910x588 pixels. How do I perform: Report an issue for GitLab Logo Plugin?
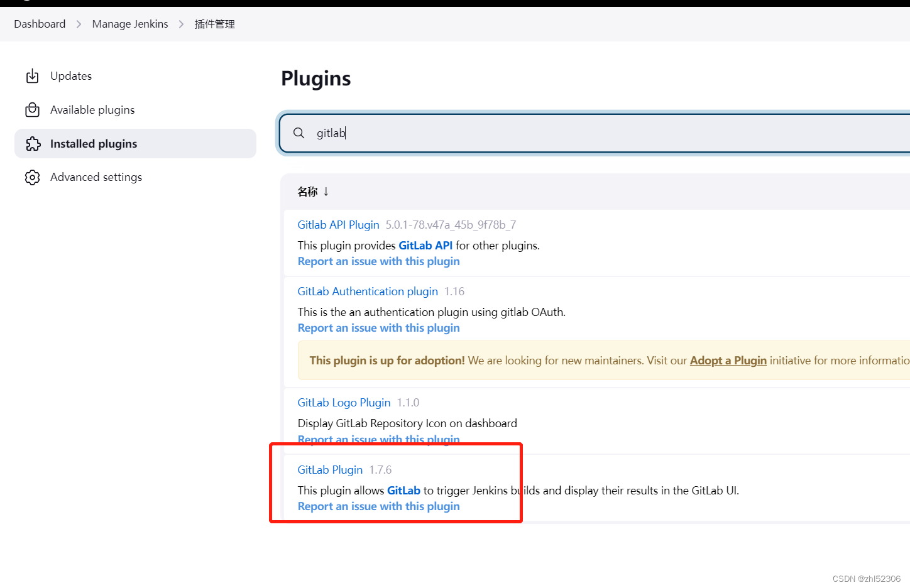point(378,439)
